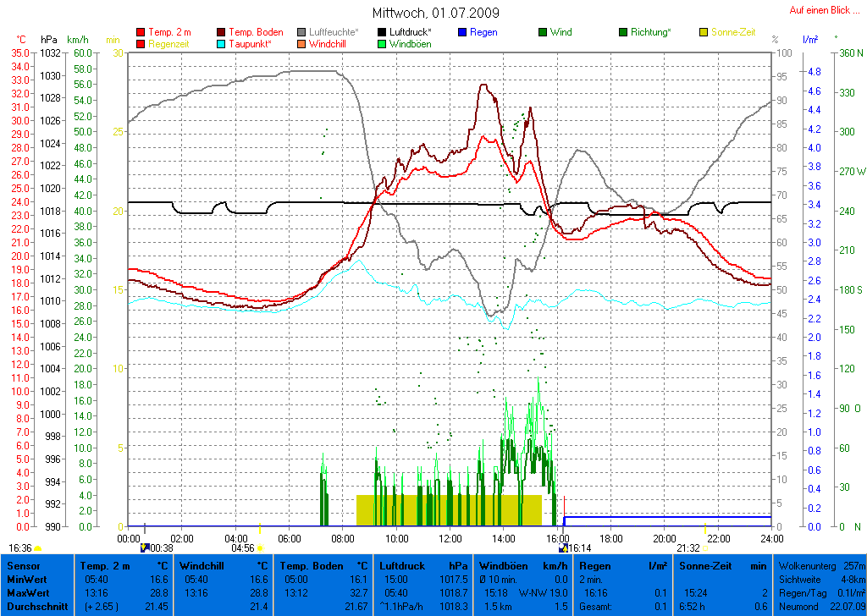Click the red Temp. 2 m legend swatch

pyautogui.click(x=141, y=32)
